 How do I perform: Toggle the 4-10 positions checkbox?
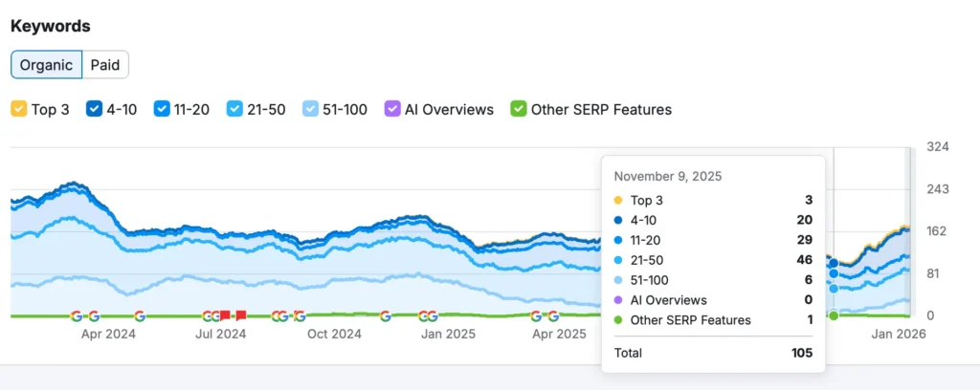pyautogui.click(x=95, y=109)
